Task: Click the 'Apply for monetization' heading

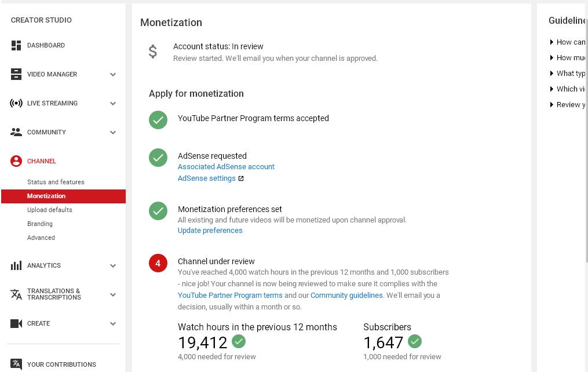Action: [x=196, y=93]
